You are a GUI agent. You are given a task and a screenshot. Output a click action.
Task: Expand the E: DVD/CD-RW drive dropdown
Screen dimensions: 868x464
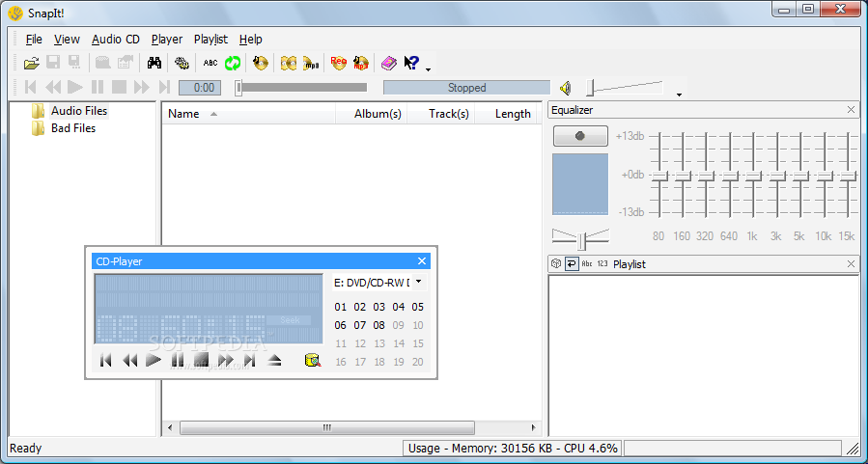(418, 282)
